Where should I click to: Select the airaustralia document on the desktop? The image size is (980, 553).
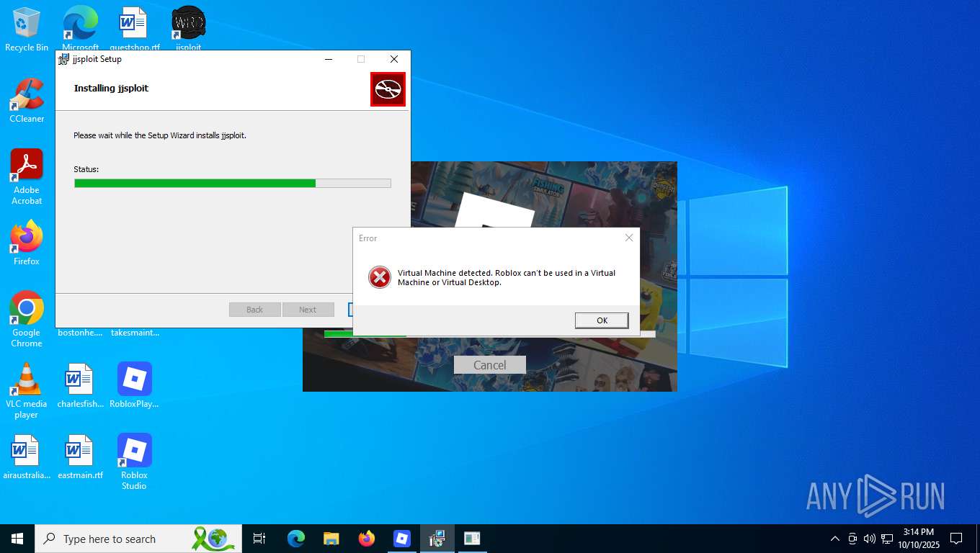[x=27, y=457]
